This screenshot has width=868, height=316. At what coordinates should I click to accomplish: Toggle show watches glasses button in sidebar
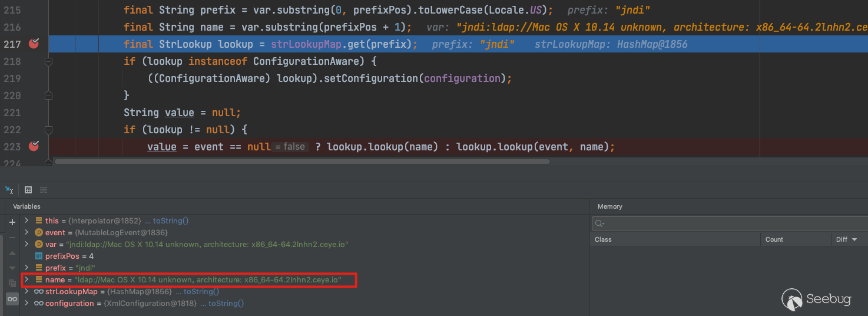(12, 299)
